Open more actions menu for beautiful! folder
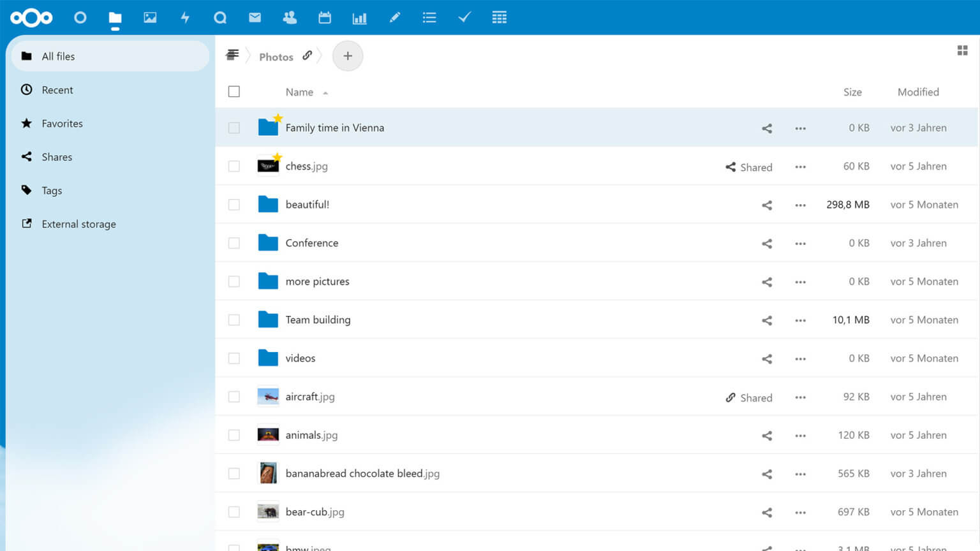Screen dimensions: 980x551 [800, 205]
